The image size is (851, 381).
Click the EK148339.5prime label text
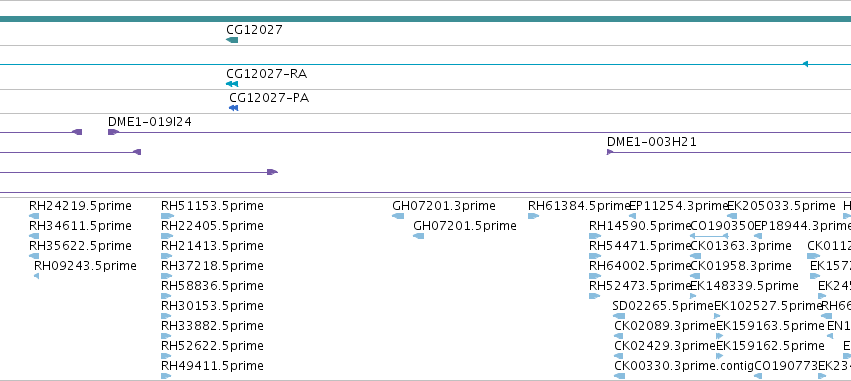point(744,286)
